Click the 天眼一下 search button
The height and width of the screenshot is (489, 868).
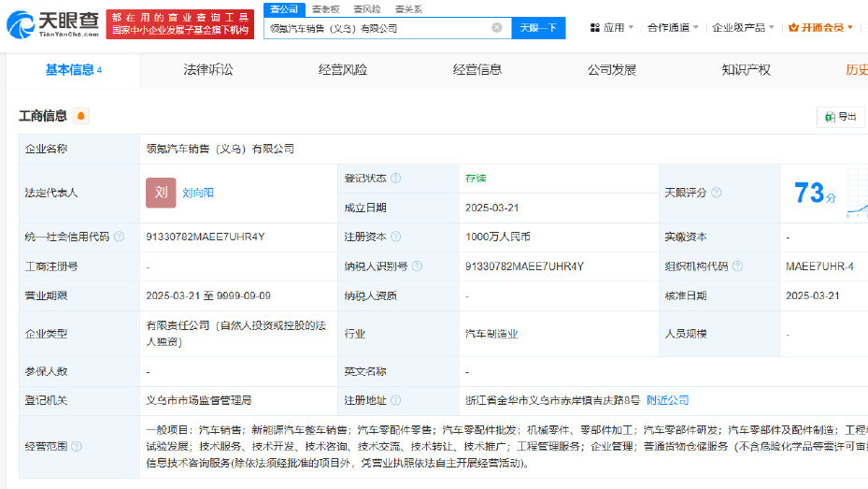pyautogui.click(x=538, y=28)
